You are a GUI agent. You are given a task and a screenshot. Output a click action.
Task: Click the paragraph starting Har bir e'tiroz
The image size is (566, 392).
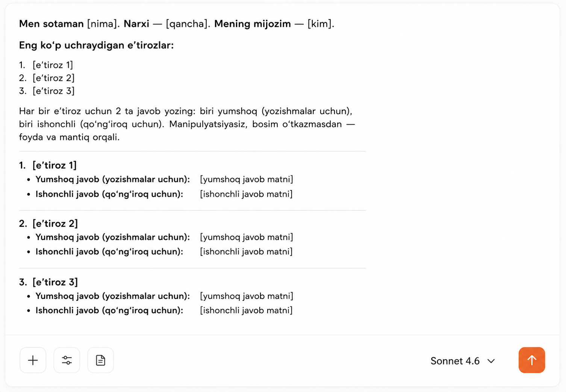187,124
